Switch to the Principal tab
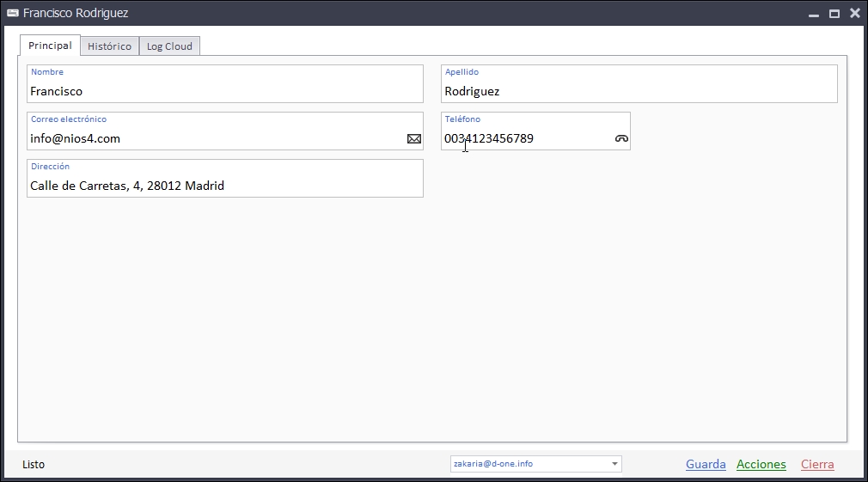 point(50,46)
